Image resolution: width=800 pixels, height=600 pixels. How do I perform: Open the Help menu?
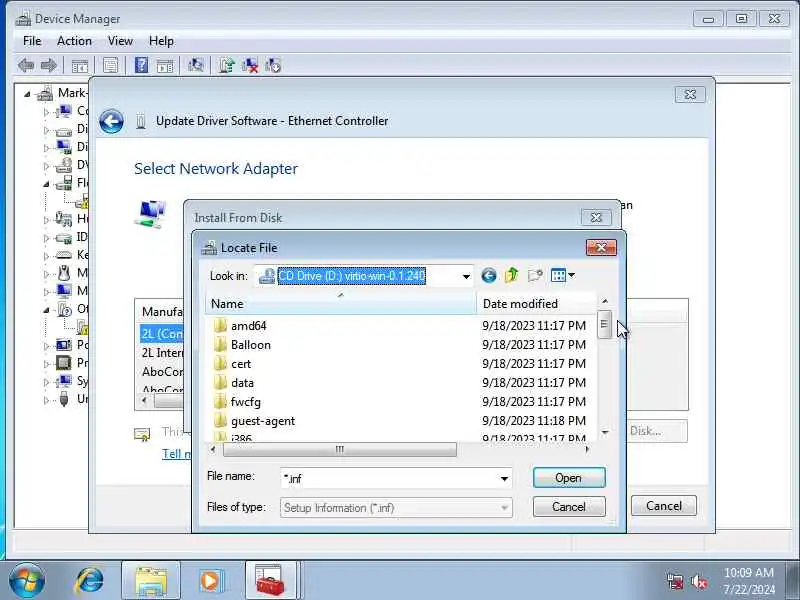coord(161,41)
